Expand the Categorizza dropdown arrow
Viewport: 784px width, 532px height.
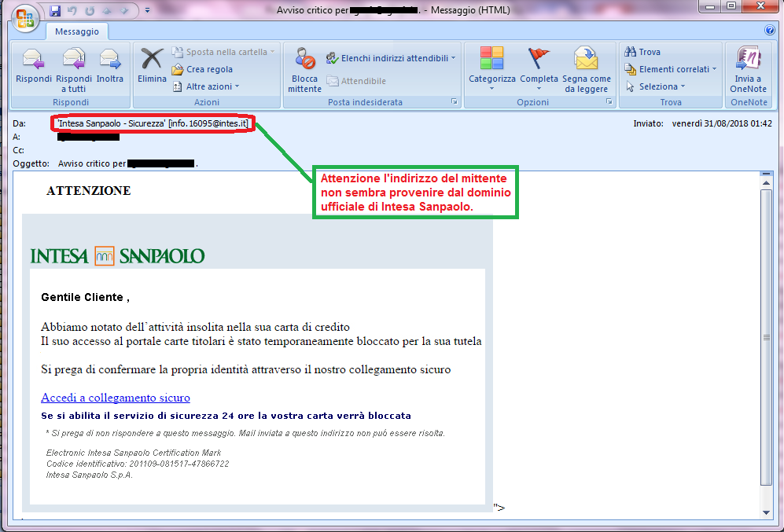click(x=491, y=89)
